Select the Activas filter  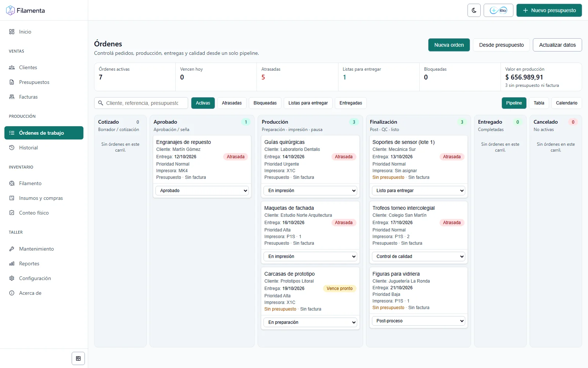tap(203, 103)
